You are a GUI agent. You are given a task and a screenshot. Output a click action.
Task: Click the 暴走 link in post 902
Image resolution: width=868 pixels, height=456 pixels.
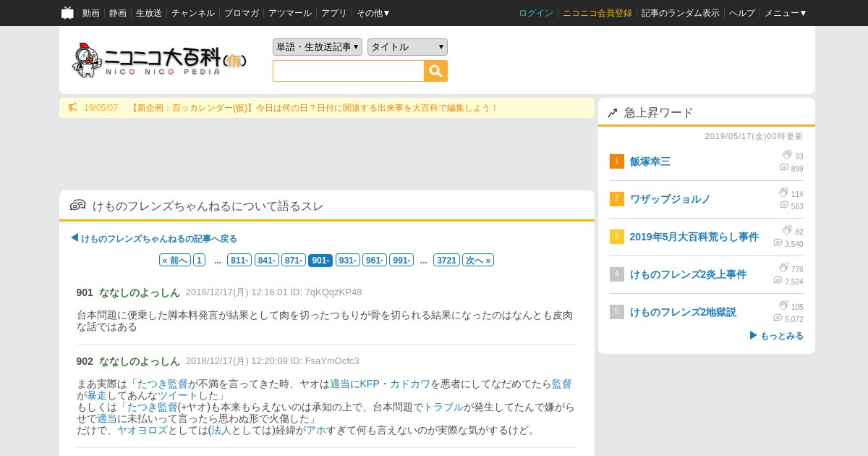(x=97, y=395)
